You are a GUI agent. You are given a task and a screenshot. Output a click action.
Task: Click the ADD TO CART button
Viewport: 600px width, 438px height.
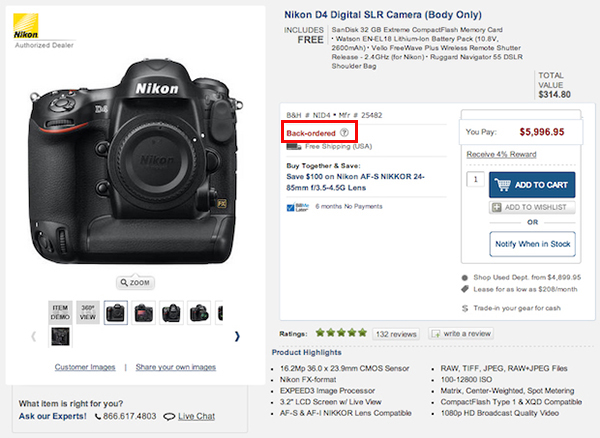tap(532, 185)
